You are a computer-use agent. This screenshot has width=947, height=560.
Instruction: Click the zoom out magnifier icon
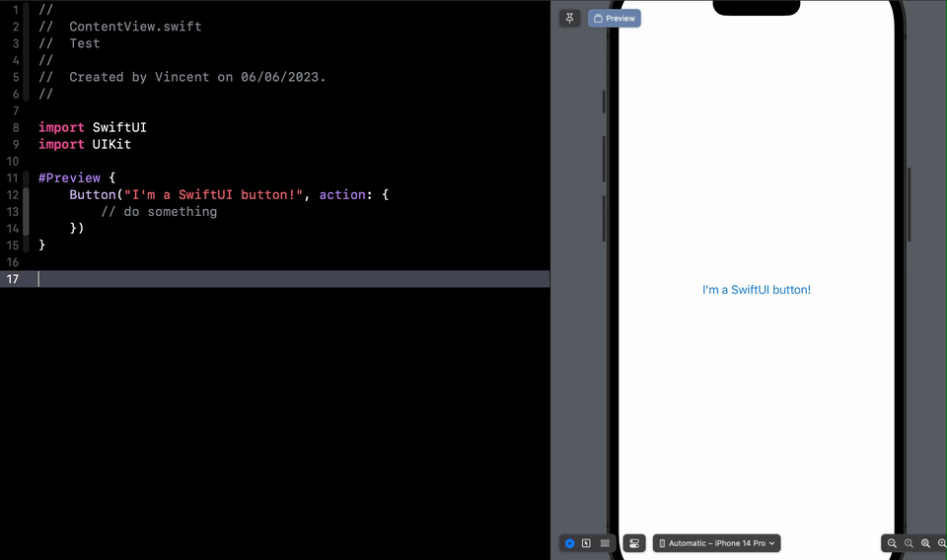(892, 543)
